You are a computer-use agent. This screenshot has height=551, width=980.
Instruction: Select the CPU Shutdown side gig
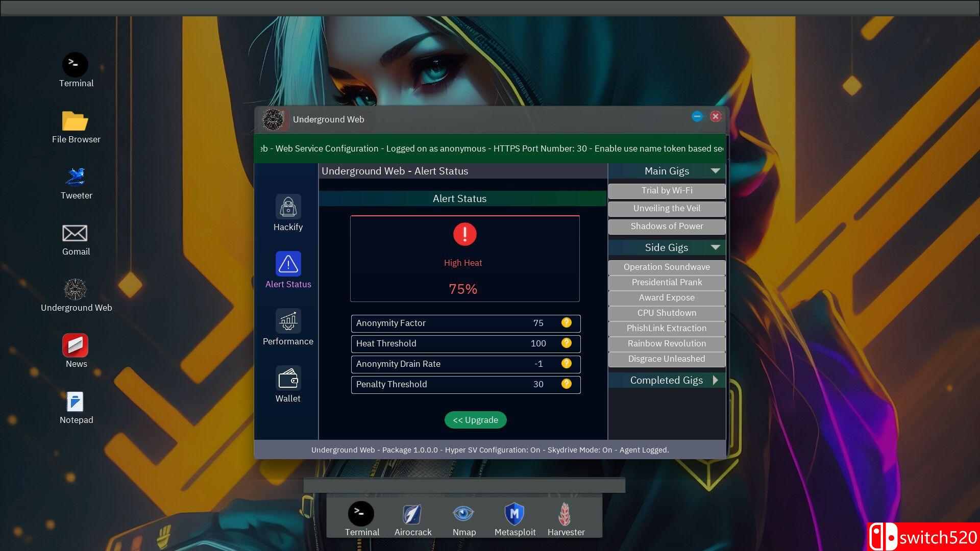667,313
